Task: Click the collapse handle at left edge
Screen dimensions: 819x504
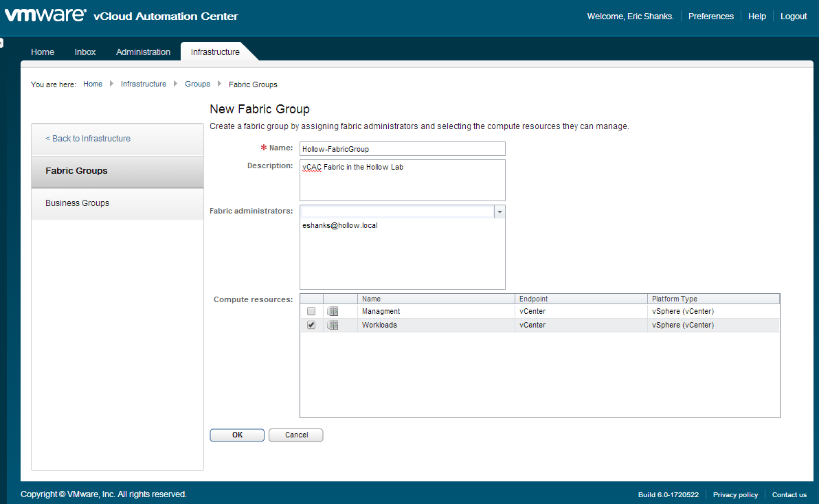Action: [1, 43]
